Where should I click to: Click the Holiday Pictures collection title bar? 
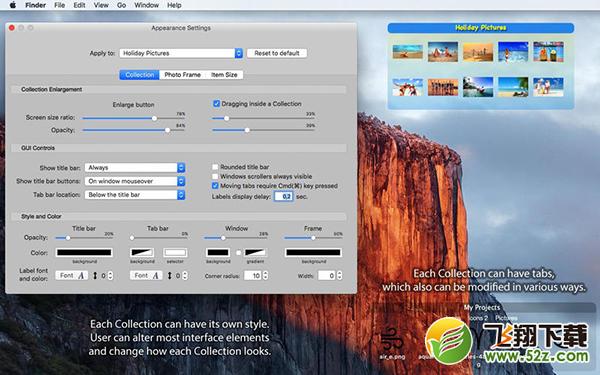(x=481, y=28)
